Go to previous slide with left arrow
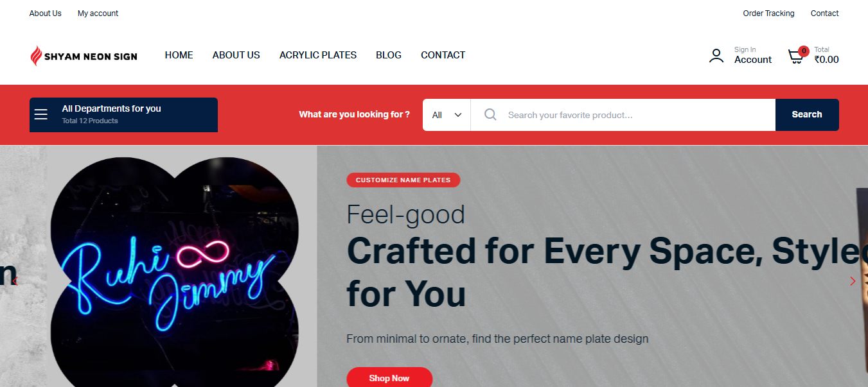The image size is (868, 387). click(x=15, y=281)
